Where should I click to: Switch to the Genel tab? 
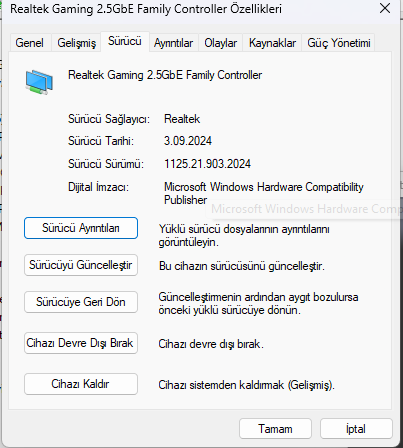point(30,43)
